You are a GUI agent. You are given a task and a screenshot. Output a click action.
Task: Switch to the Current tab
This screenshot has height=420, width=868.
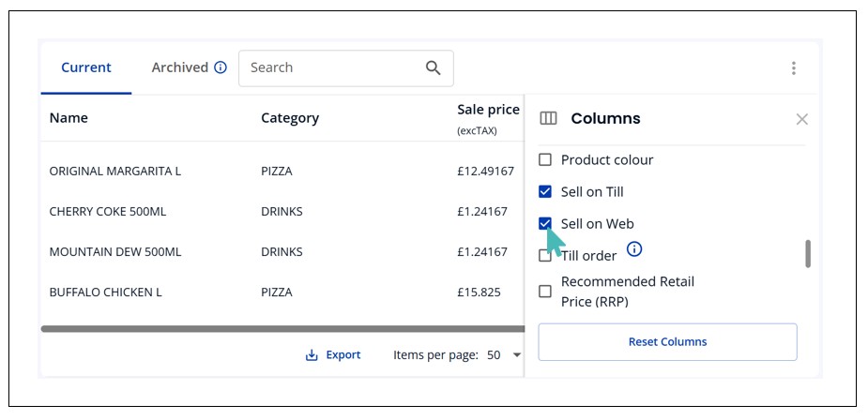[86, 67]
